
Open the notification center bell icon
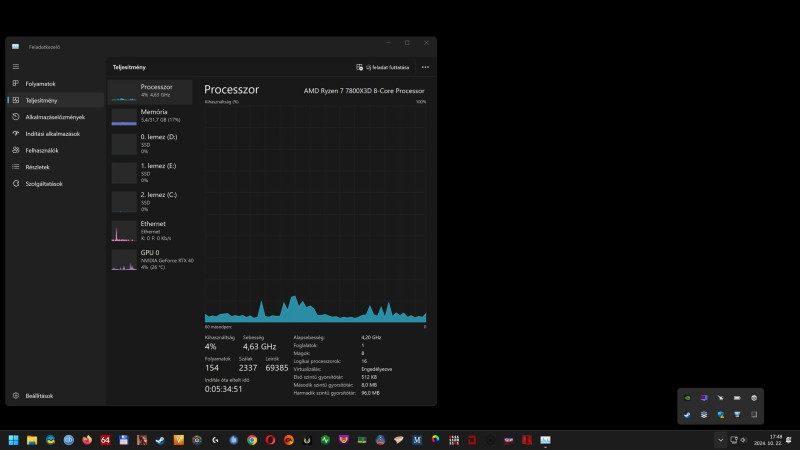(x=789, y=440)
